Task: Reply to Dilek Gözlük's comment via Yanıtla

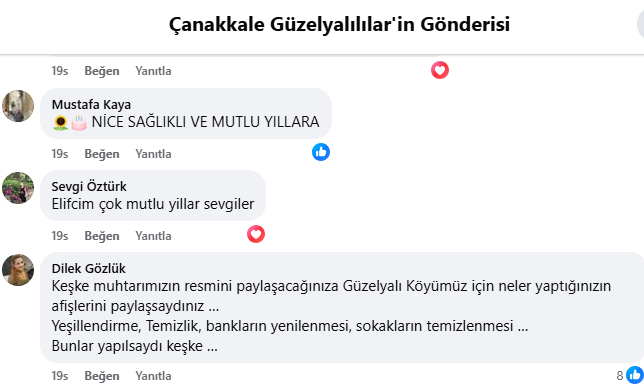Action: pos(153,376)
